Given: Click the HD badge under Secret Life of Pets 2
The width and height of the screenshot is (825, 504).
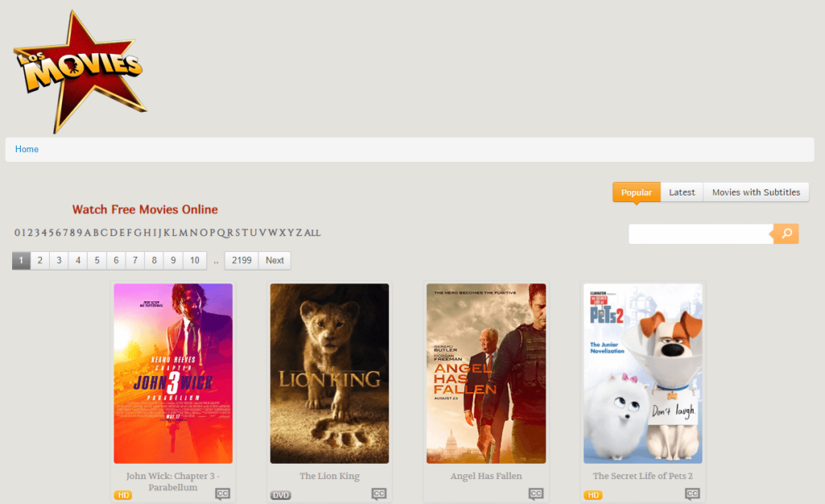Looking at the screenshot, I should 593,495.
